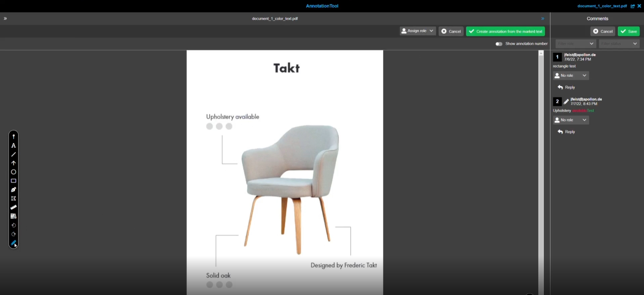
Task: Select the fountain pen drawing tool
Action: click(x=13, y=190)
